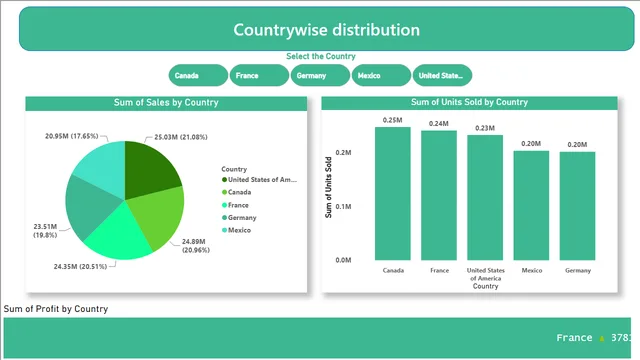
Task: Select the Canada bar in Units Sold chart
Action: click(393, 193)
